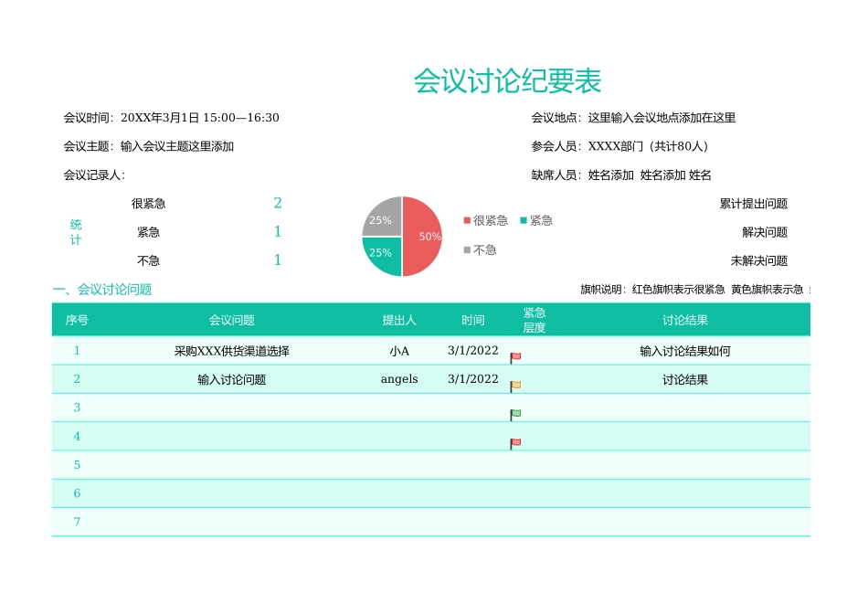Click the title 会议讨论纪要表

pos(508,80)
